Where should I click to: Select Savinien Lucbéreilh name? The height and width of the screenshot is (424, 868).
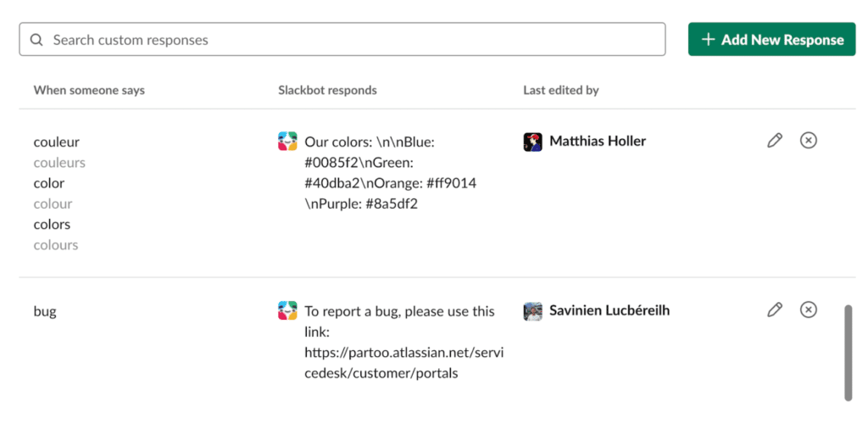click(x=609, y=310)
